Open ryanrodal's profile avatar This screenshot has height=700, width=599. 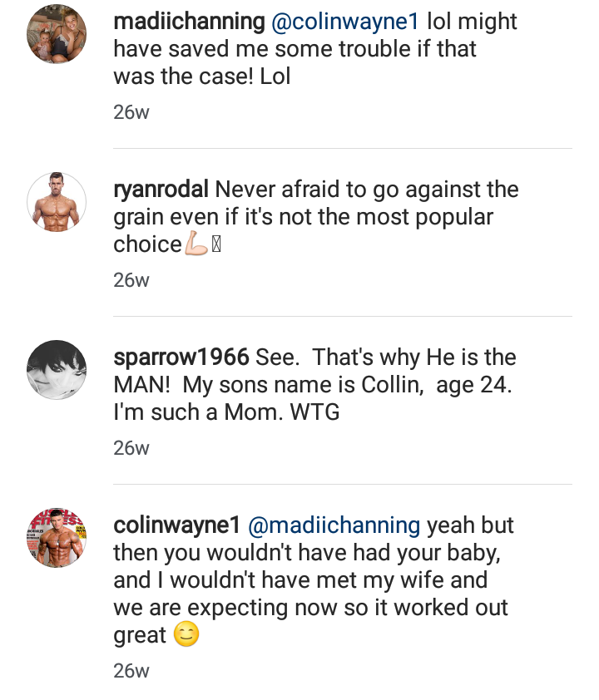pos(57,202)
